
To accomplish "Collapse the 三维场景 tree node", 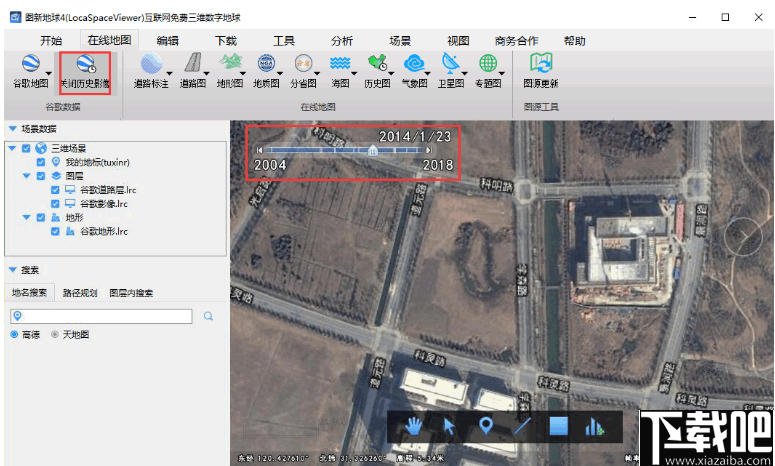I will (12, 148).
